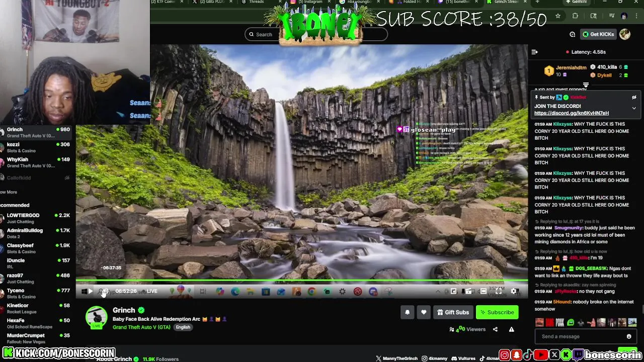
Task: Report stream using warning triangle icon
Action: 511,329
